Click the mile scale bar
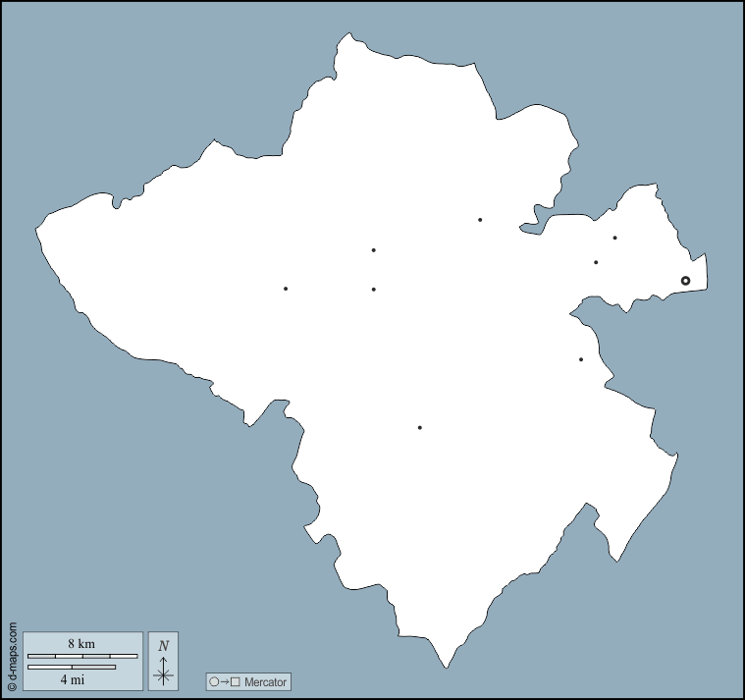The image size is (745, 700). [72, 668]
